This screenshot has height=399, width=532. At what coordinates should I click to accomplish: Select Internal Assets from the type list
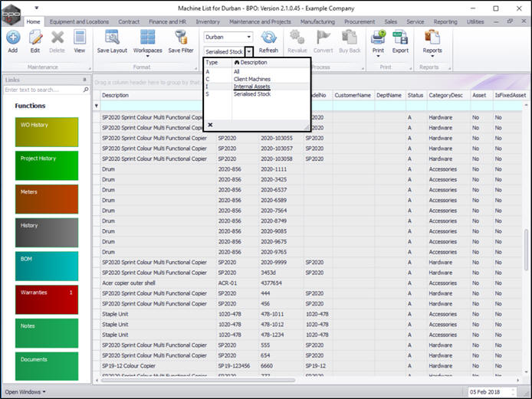[x=251, y=87]
